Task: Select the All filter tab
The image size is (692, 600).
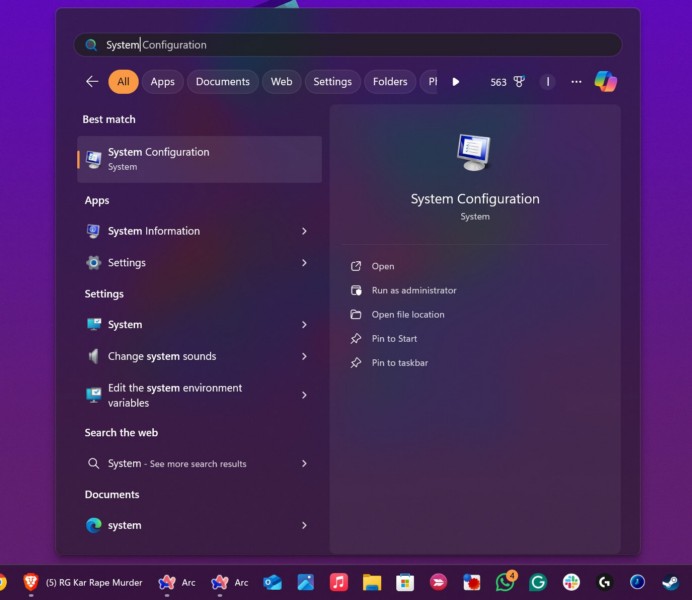Action: 124,82
